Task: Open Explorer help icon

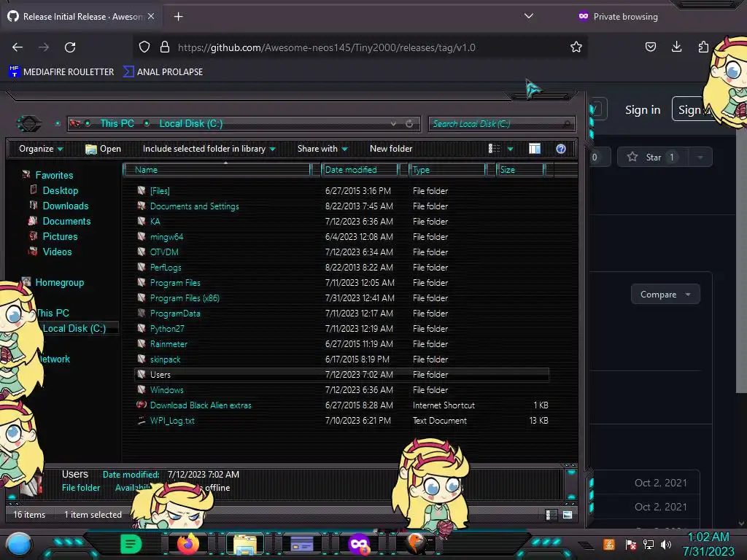Action: coord(561,149)
